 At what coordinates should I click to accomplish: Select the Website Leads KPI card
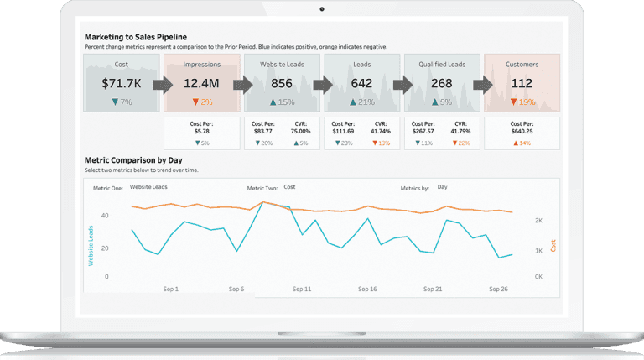[282, 83]
